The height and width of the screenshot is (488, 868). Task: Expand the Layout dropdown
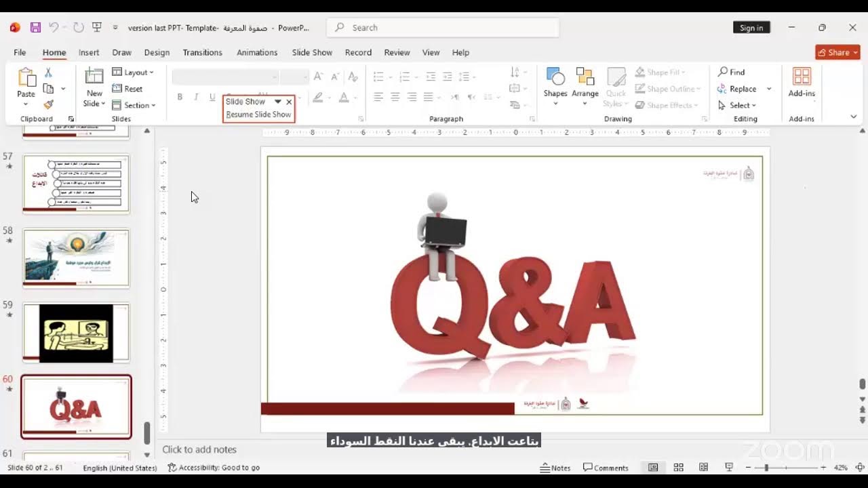coord(133,73)
